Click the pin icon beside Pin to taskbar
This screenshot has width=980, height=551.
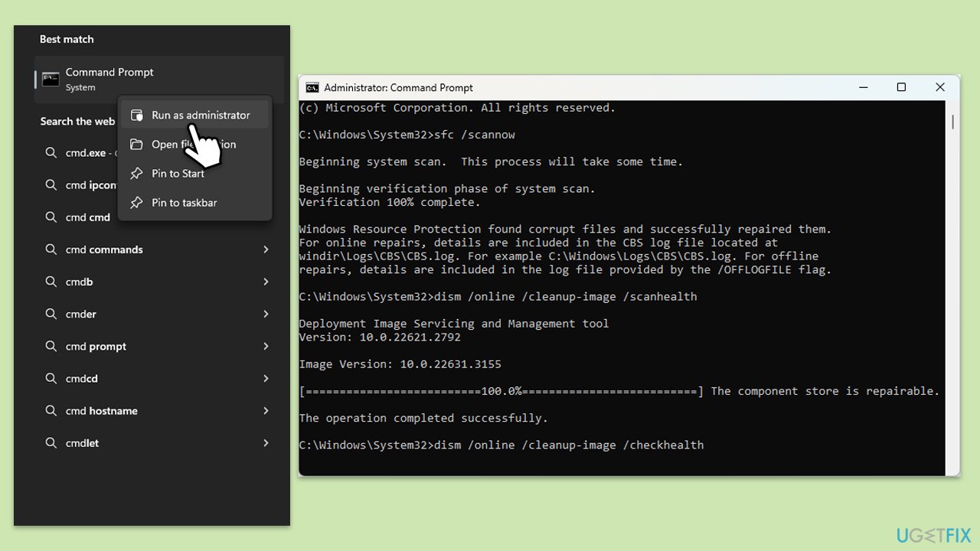pyautogui.click(x=136, y=202)
